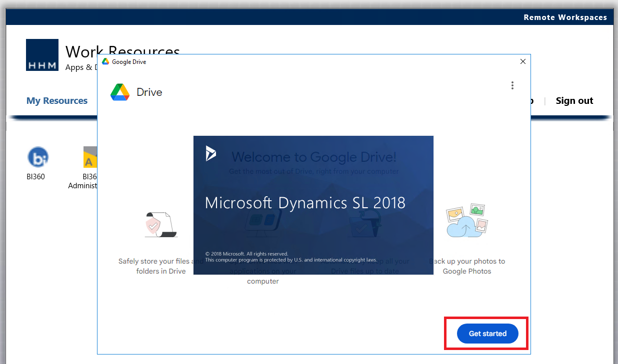Click the copyright 2018 Microsoft notice
This screenshot has width=618, height=364.
[x=247, y=254]
